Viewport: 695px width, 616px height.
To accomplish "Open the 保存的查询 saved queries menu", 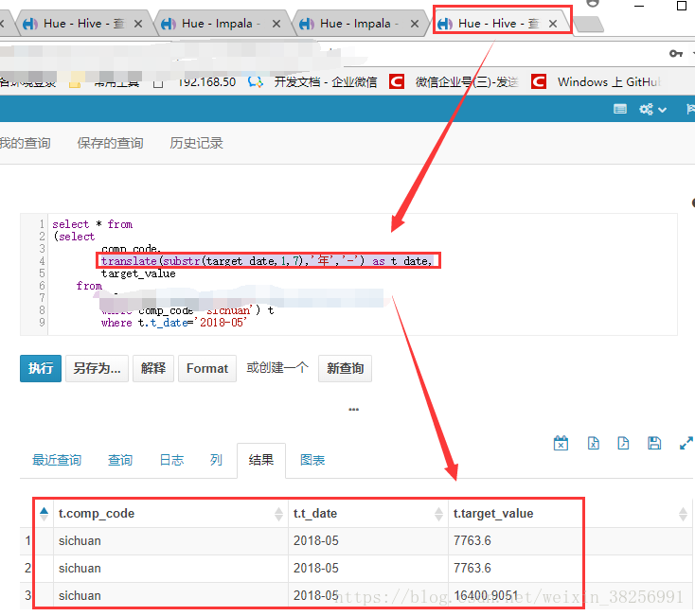I will (x=110, y=143).
